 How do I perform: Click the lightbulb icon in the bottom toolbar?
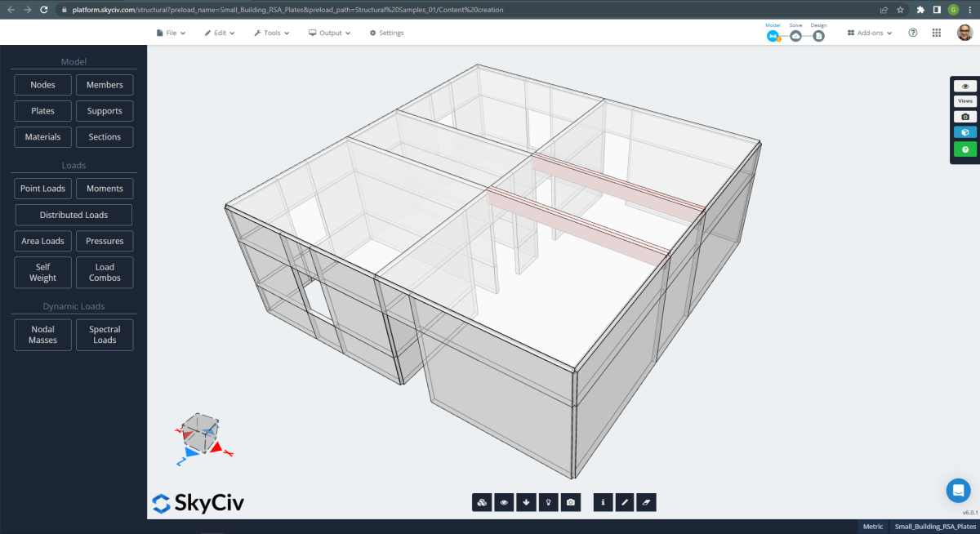point(548,503)
